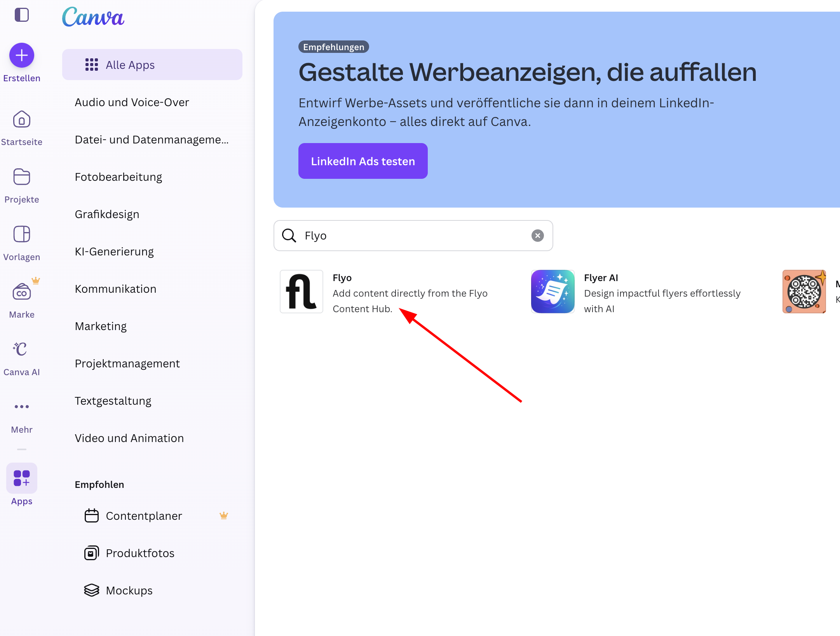Click the crown icon next to Contentplaner
The height and width of the screenshot is (636, 840).
224,515
